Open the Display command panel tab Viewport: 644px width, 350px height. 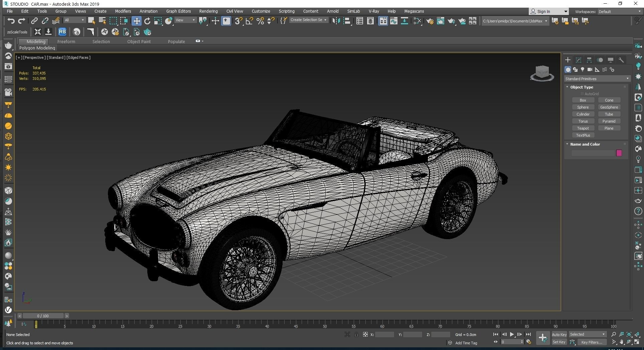[x=611, y=60]
